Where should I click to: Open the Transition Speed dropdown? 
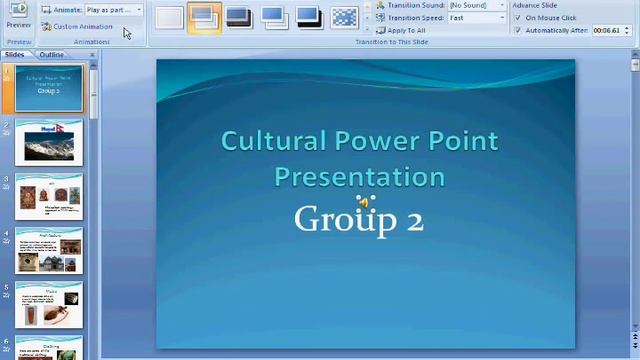[x=502, y=18]
